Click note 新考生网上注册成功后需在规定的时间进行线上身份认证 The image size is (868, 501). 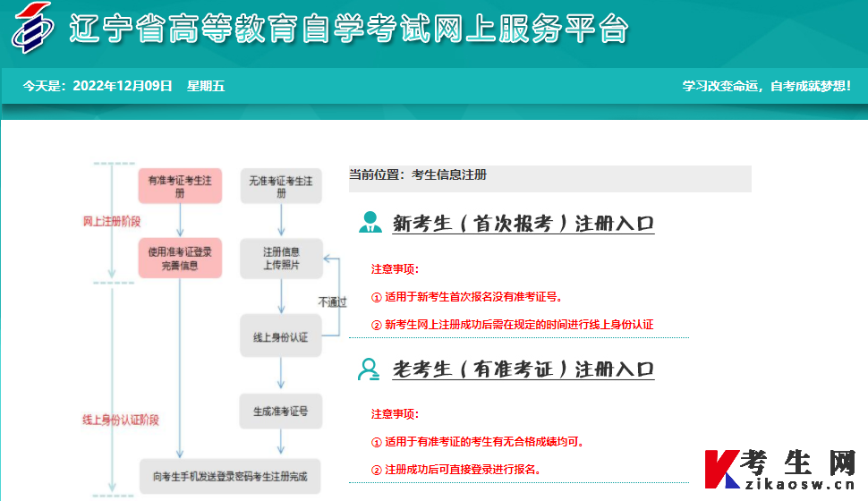(x=513, y=325)
